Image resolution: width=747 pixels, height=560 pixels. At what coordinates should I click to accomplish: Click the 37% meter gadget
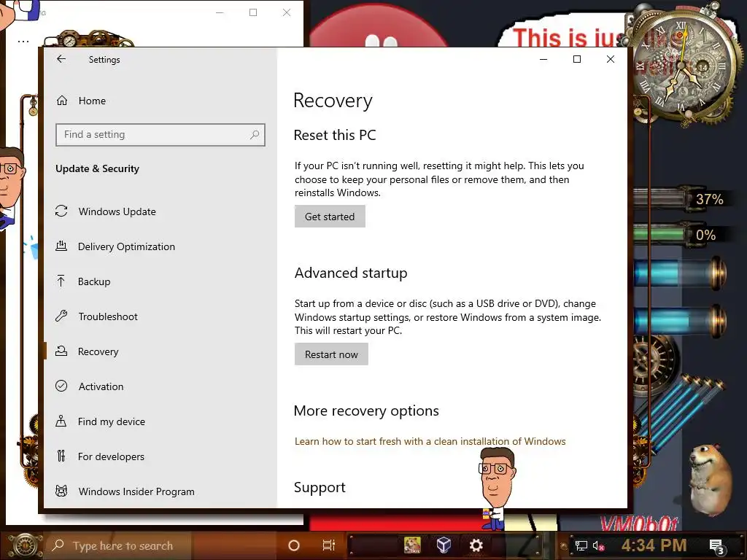(x=681, y=198)
